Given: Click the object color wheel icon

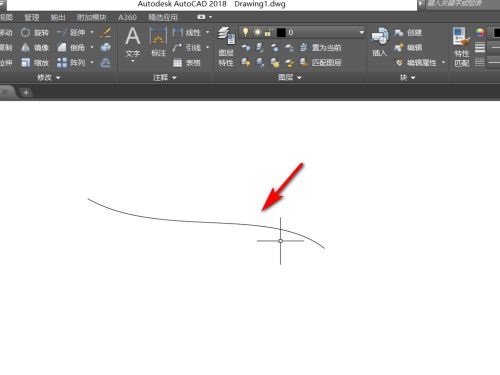Looking at the screenshot, I should click(480, 33).
